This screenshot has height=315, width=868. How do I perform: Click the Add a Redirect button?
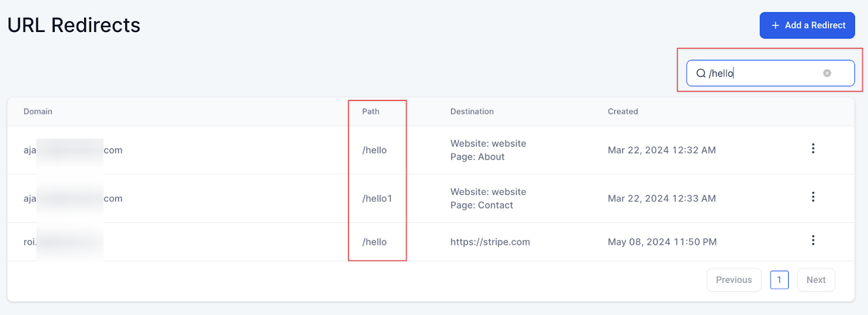(807, 26)
